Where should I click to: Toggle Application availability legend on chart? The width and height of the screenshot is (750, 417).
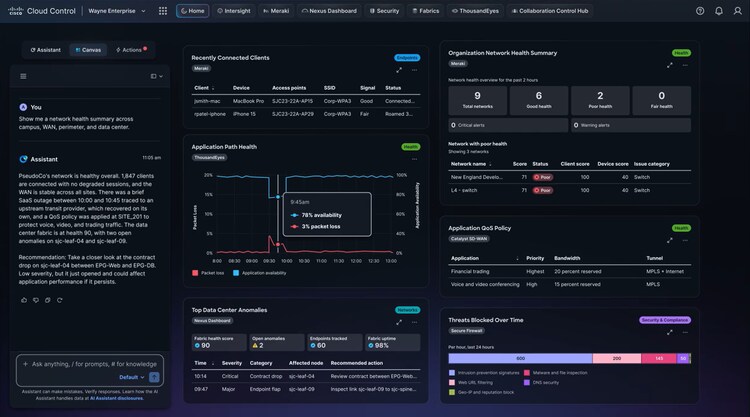(x=259, y=273)
